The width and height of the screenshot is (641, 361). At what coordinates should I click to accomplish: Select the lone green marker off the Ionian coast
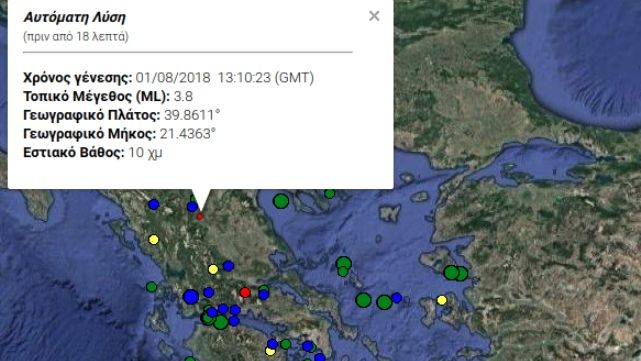[x=151, y=287]
